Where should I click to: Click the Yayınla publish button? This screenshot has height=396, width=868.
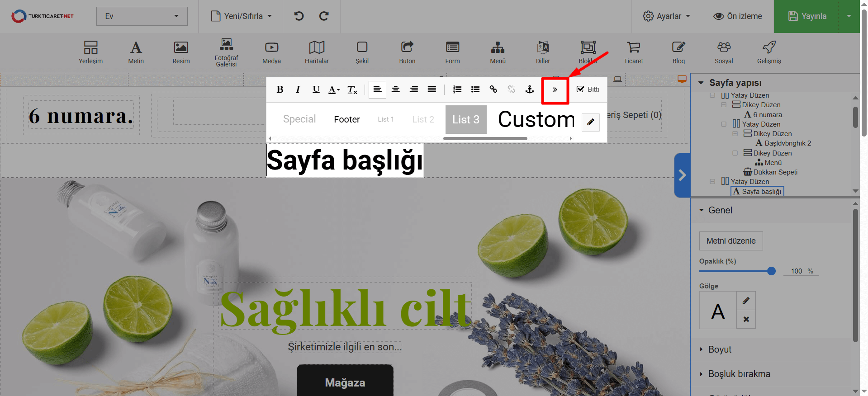(x=807, y=16)
